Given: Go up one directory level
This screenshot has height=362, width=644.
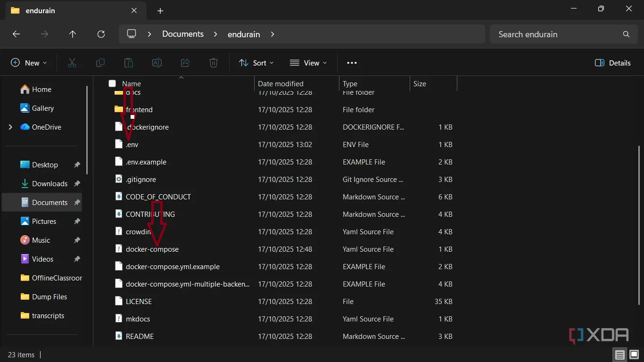Looking at the screenshot, I should point(73,34).
